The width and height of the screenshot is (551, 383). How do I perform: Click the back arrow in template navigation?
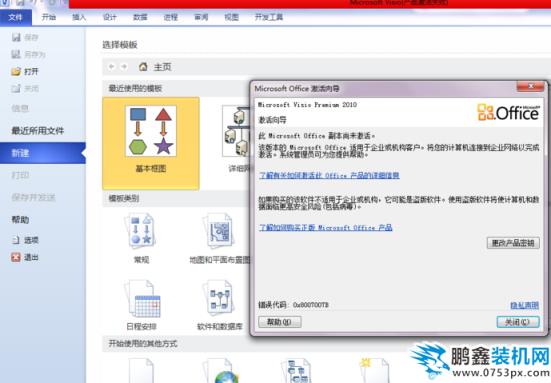point(111,66)
